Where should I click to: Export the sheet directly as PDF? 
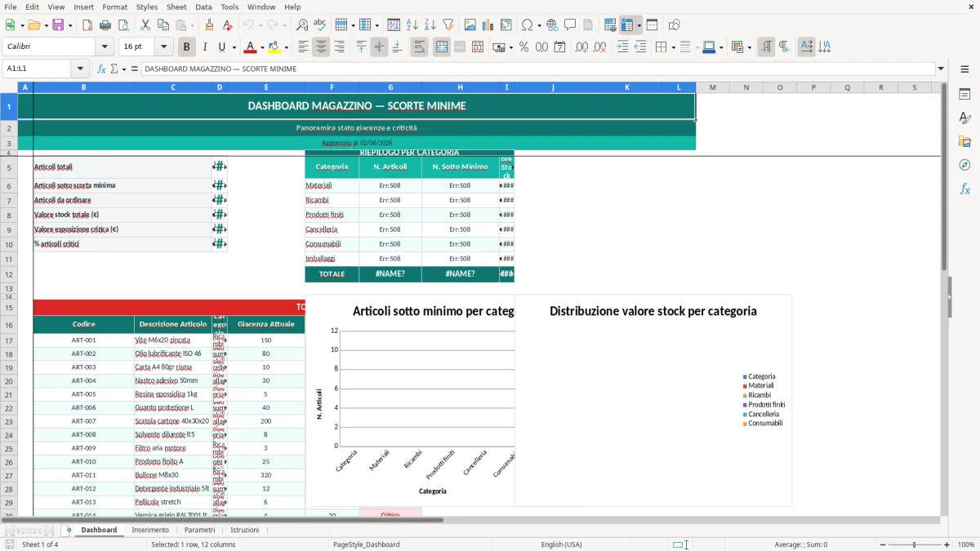point(87,25)
